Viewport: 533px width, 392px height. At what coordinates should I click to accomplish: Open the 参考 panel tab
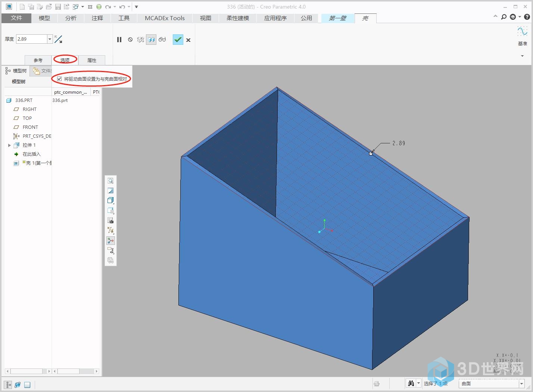[38, 60]
